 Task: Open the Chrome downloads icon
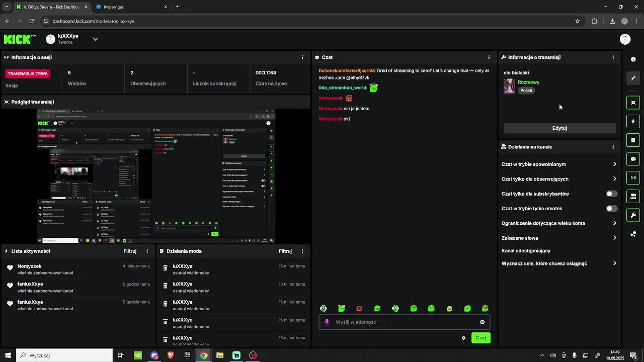pyautogui.click(x=612, y=21)
